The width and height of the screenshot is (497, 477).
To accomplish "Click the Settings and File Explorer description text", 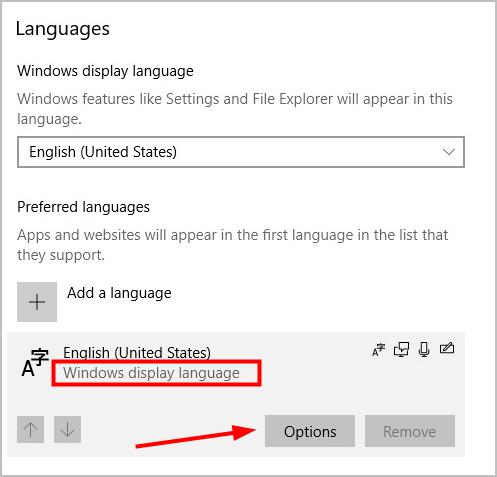I will (235, 109).
